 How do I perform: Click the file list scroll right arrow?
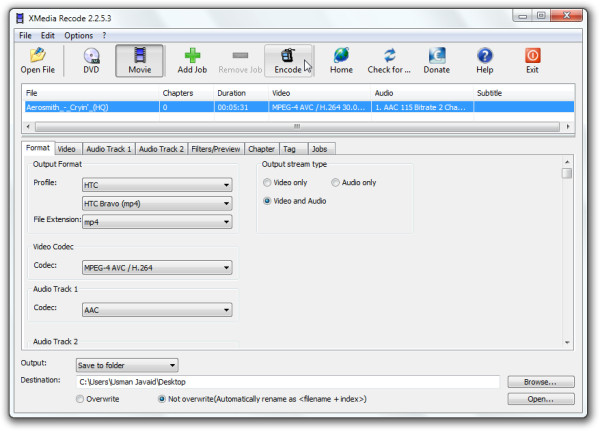(567, 126)
